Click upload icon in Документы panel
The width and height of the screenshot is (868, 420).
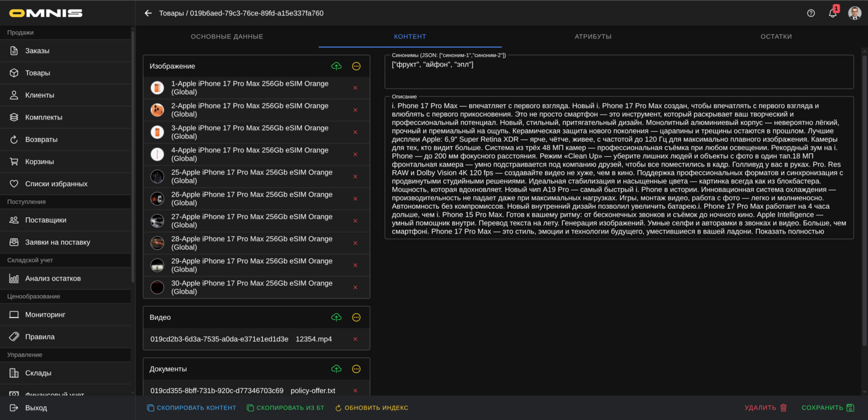pos(336,369)
